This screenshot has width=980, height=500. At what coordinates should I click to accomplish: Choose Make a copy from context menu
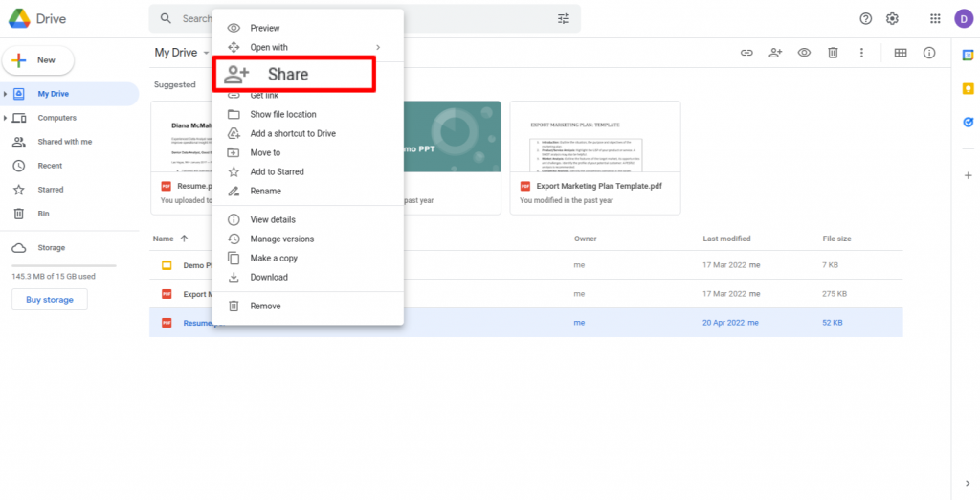click(274, 258)
